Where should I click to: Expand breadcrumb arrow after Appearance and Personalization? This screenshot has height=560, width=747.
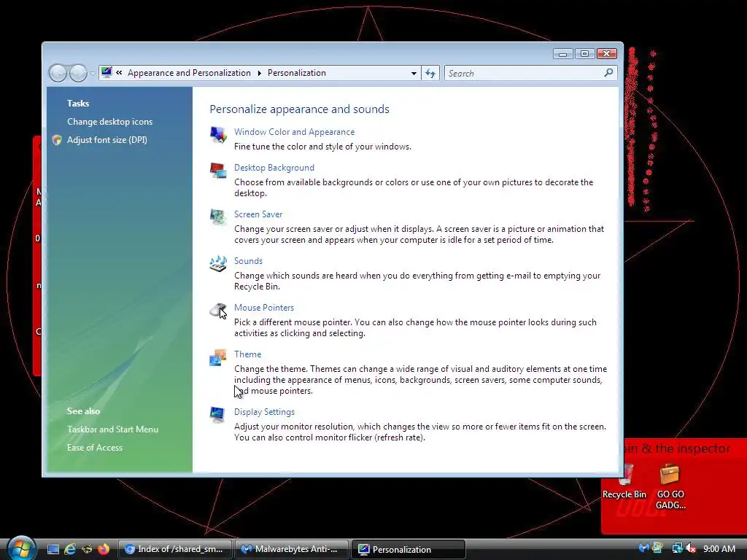[259, 73]
